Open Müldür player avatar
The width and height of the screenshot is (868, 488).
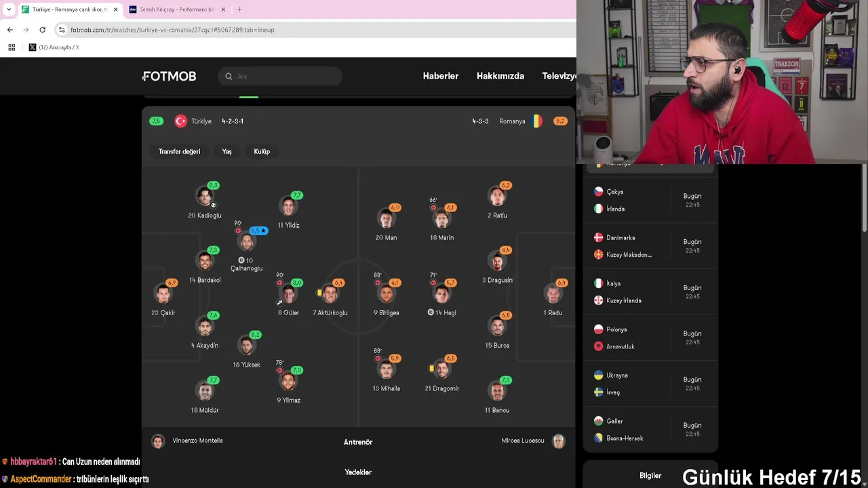(x=205, y=391)
